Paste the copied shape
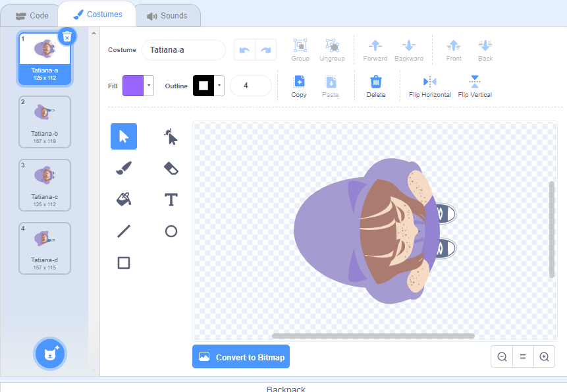This screenshot has height=392, width=567. point(331,86)
